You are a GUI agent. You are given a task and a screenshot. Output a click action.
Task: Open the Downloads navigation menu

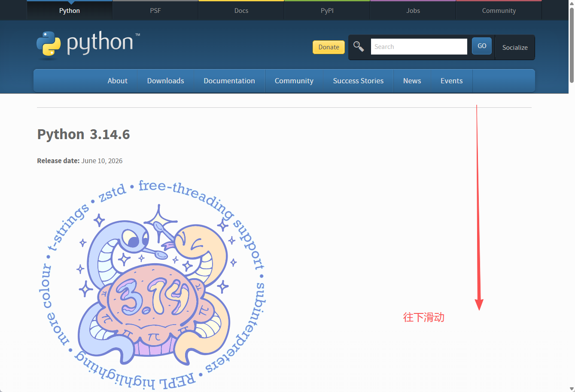pos(165,81)
